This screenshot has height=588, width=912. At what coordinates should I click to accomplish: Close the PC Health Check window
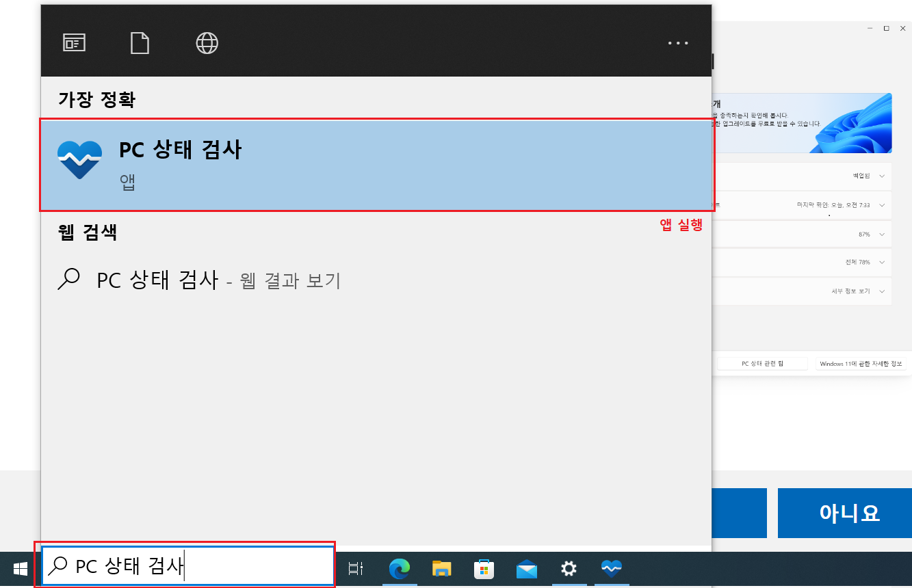click(902, 28)
